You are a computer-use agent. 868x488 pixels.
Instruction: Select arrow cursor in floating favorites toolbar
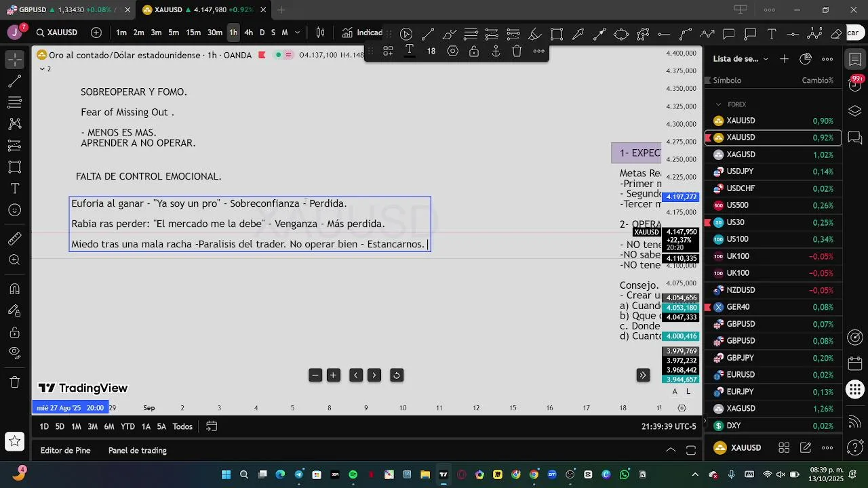(x=406, y=34)
